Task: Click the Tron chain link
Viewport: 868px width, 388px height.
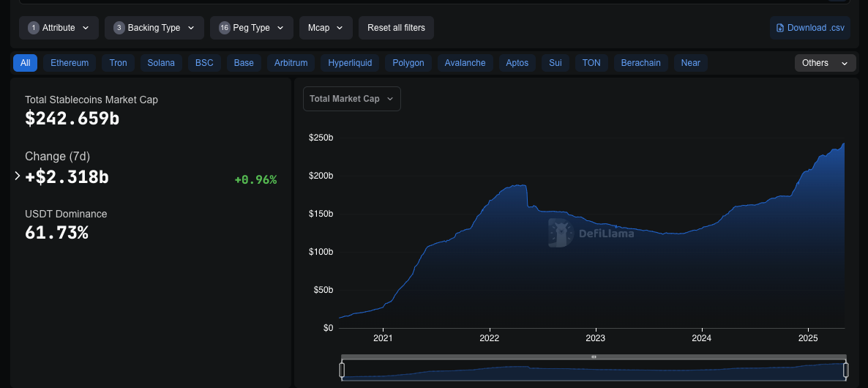Action: [x=118, y=63]
